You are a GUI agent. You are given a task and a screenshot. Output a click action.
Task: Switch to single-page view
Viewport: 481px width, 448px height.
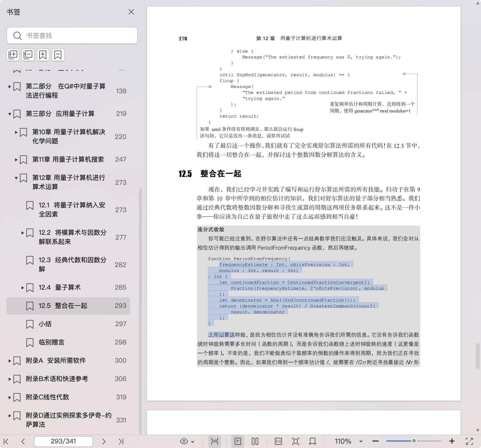238,441
